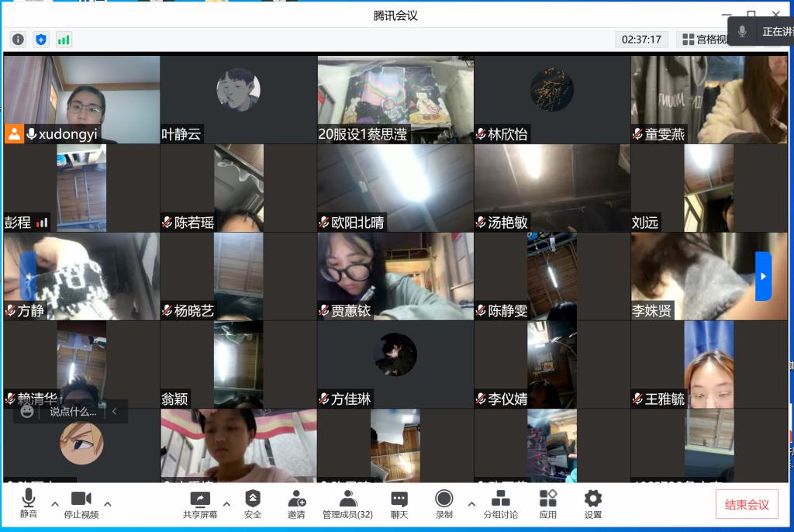Expand video options arrow beside 停止视频
794x532 pixels.
108,504
